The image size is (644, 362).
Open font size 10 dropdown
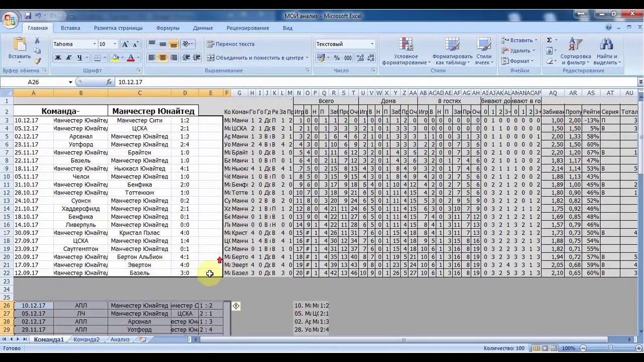115,44
